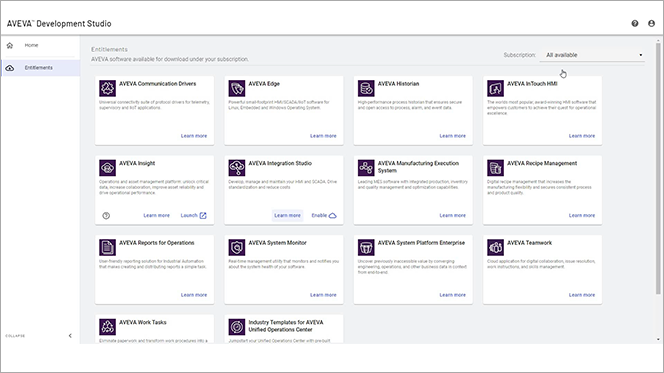
Task: Click the Reports for Operations product icon
Action: click(108, 247)
